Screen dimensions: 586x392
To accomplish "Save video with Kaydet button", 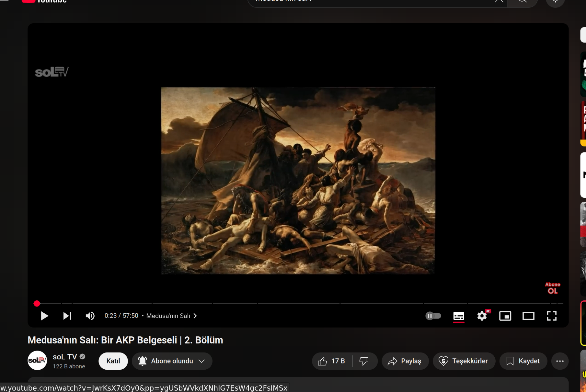I will point(523,361).
